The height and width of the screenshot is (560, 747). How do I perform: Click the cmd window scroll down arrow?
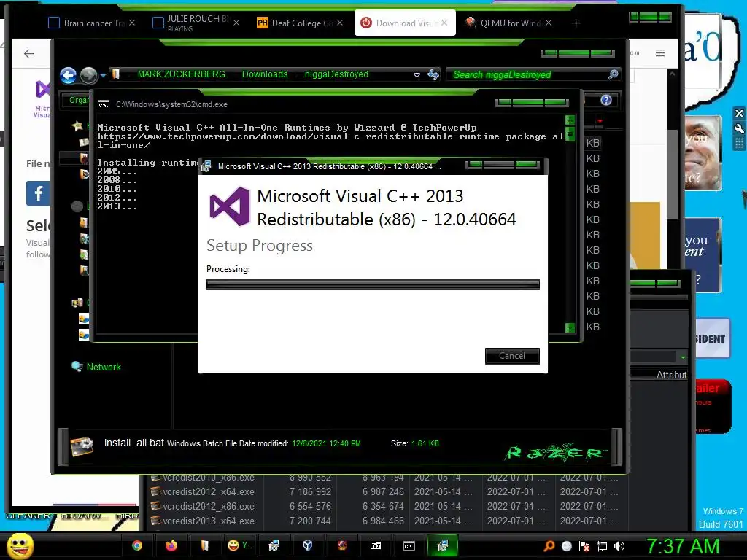570,327
